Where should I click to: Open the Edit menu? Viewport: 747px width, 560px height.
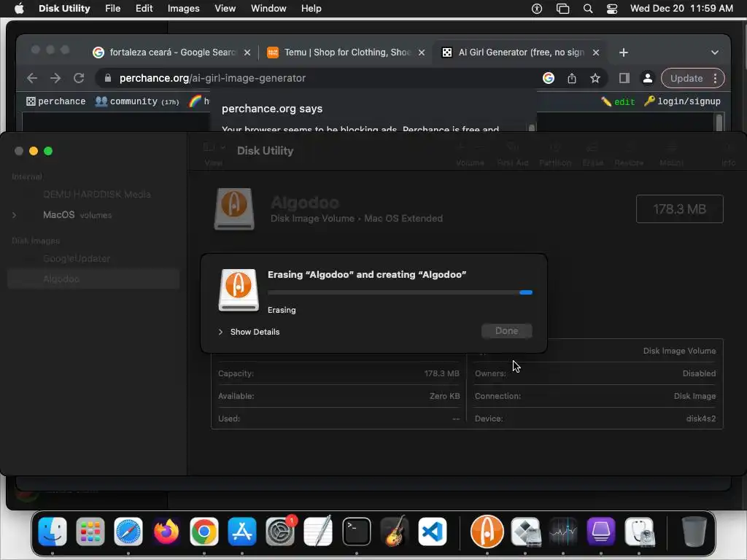144,9
